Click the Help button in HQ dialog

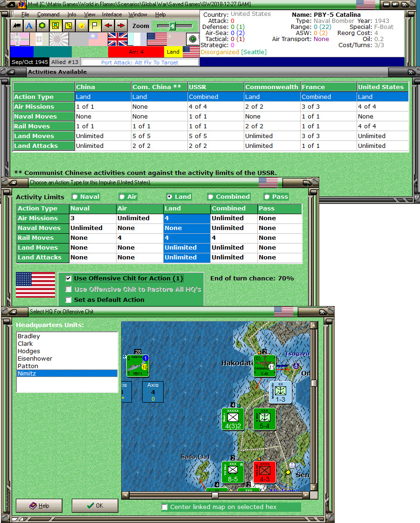39,506
